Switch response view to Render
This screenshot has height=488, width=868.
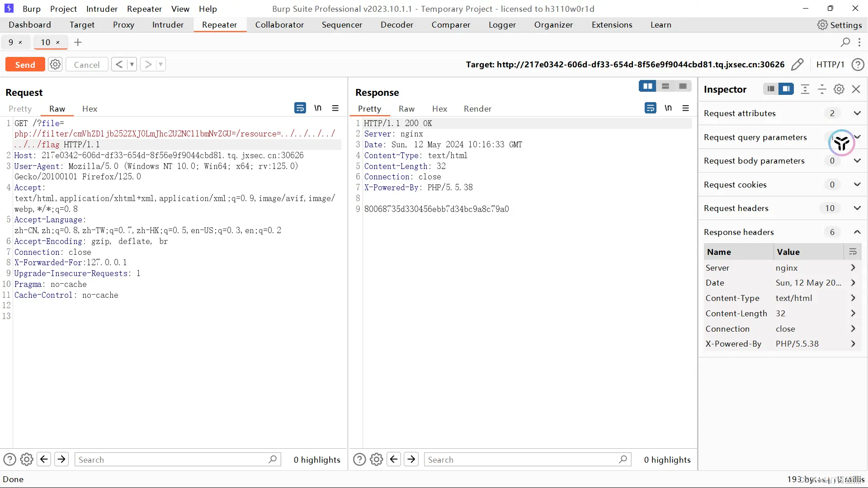click(x=477, y=109)
